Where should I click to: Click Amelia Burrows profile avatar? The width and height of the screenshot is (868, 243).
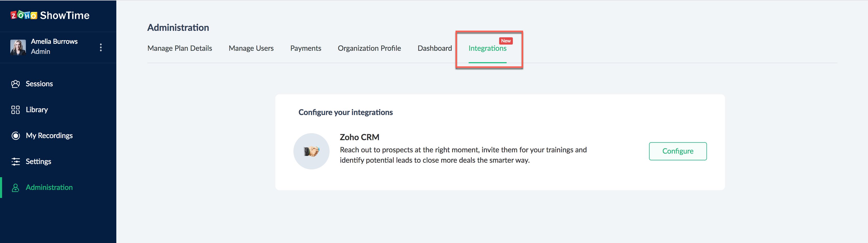pyautogui.click(x=18, y=47)
